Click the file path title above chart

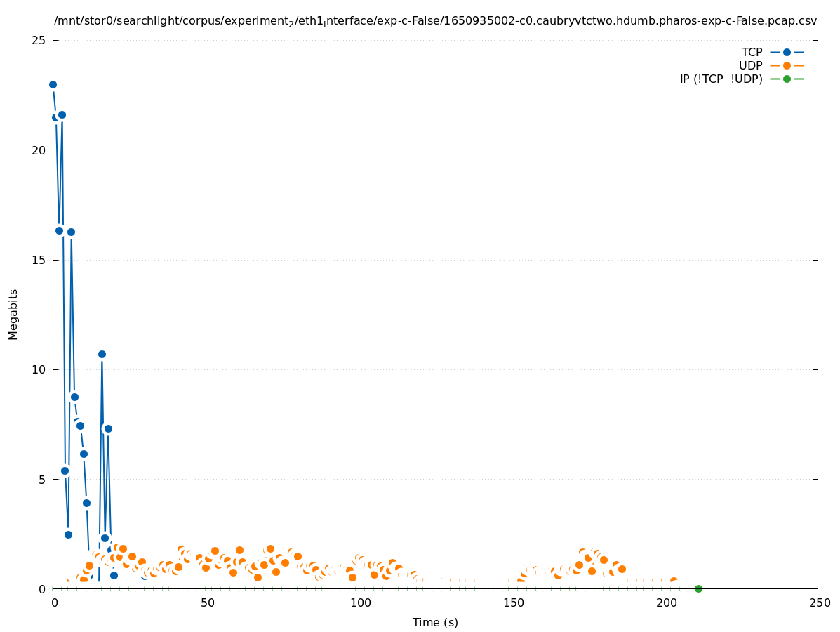(435, 21)
